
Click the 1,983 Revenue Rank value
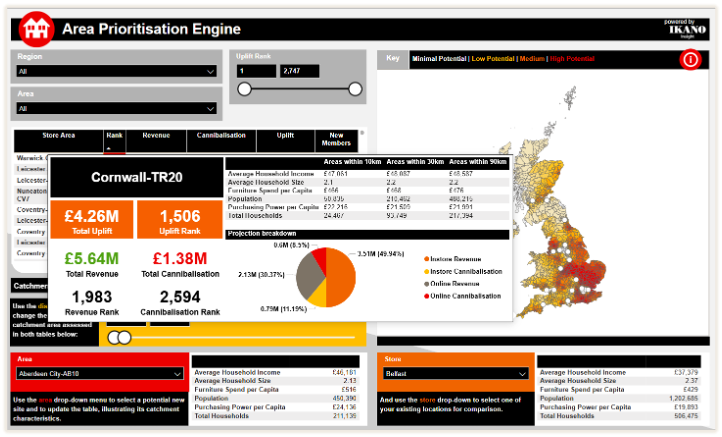tap(92, 297)
